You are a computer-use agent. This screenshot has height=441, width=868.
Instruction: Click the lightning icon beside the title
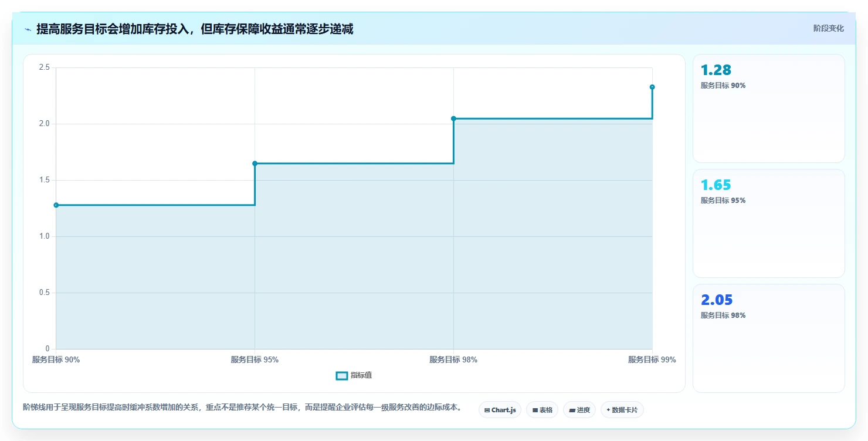click(28, 29)
